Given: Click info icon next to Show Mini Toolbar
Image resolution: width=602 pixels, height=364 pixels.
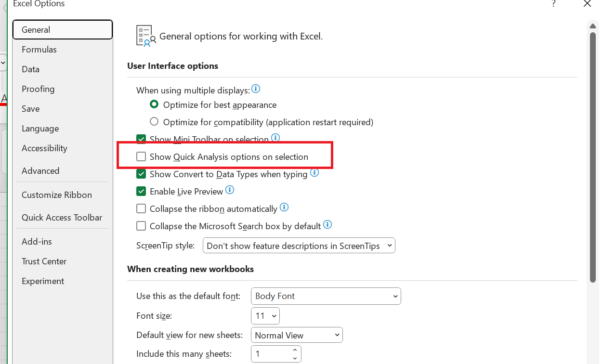Looking at the screenshot, I should tap(275, 138).
